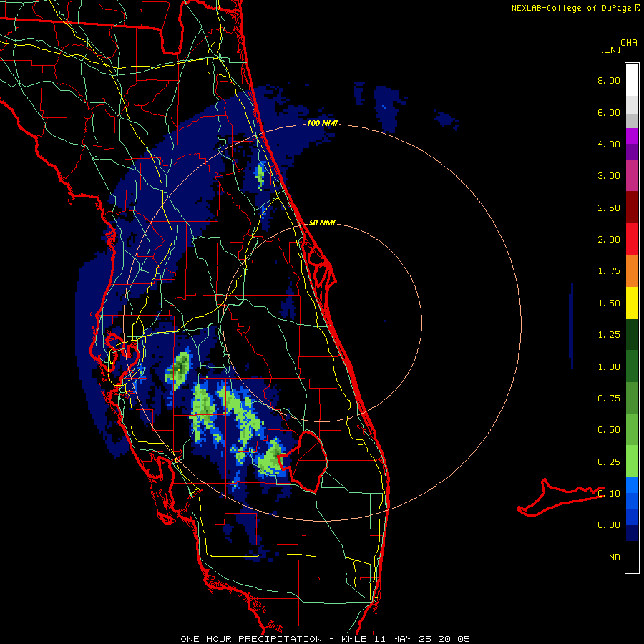The height and width of the screenshot is (644, 644).
Task: Click the 6.00 legend value
Action: tap(609, 112)
